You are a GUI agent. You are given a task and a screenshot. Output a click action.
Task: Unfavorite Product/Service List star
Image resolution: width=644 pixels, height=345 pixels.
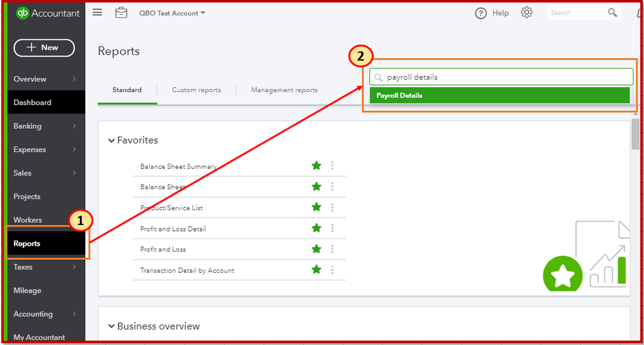pos(316,207)
